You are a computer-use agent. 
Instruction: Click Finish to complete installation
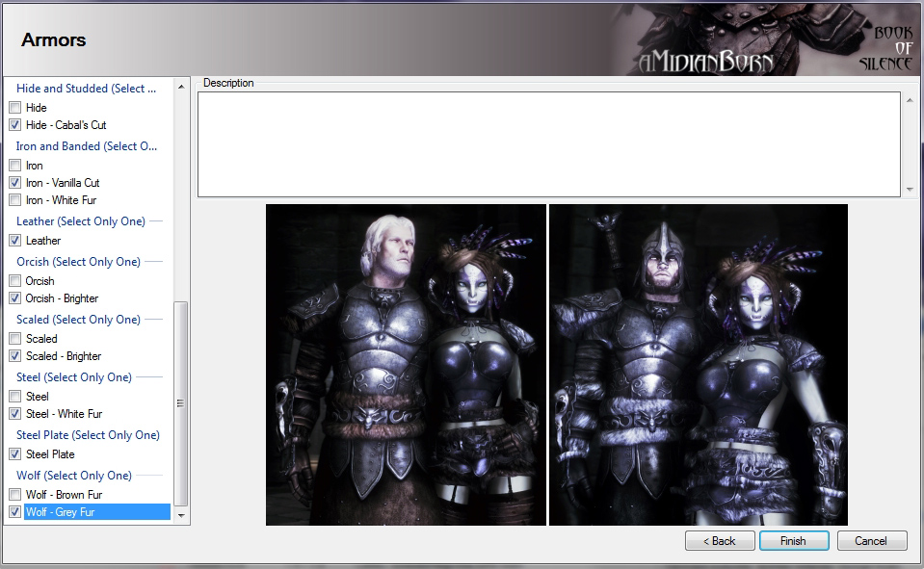tap(794, 541)
